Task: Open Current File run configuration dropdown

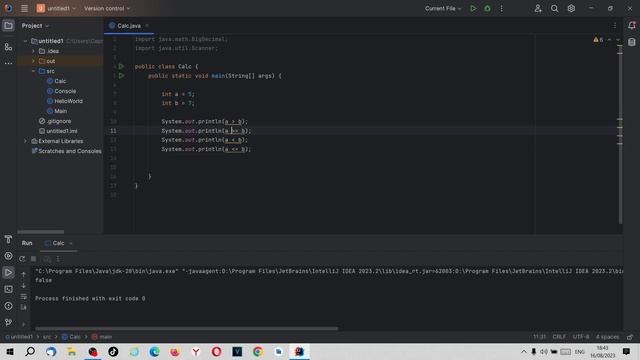Action: (443, 8)
